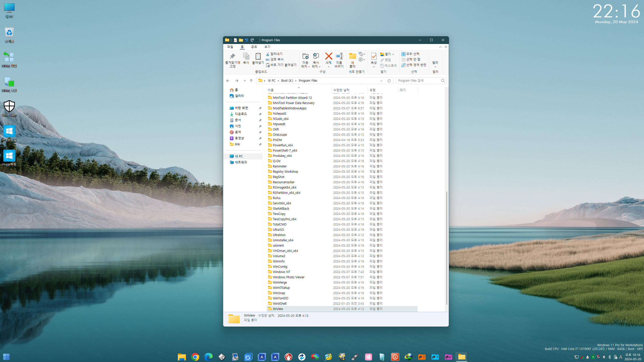Refresh the Program Files folder view
644x362 pixels.
point(389,81)
